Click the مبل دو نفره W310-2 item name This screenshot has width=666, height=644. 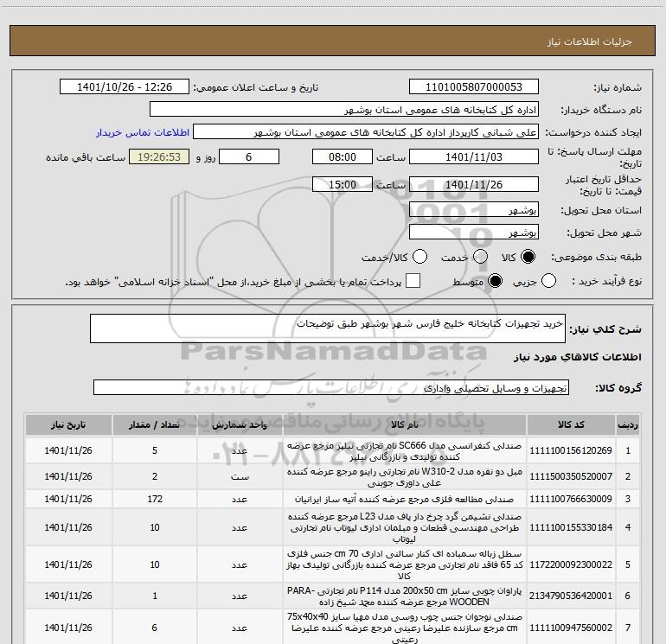tap(405, 477)
